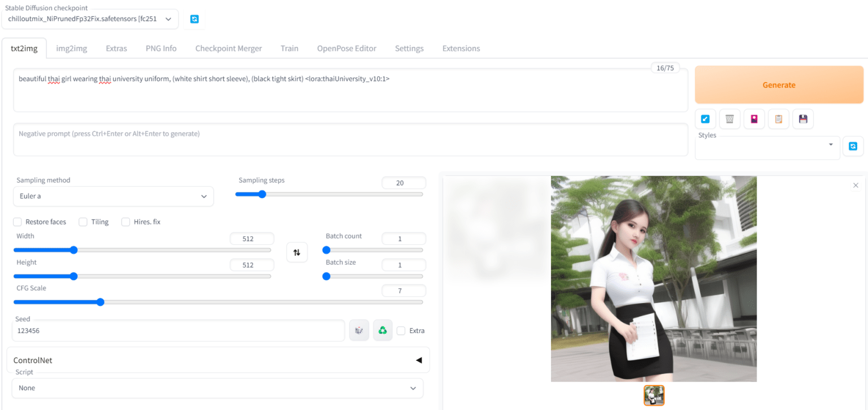
Task: Open the Settings tab
Action: pyautogui.click(x=409, y=48)
